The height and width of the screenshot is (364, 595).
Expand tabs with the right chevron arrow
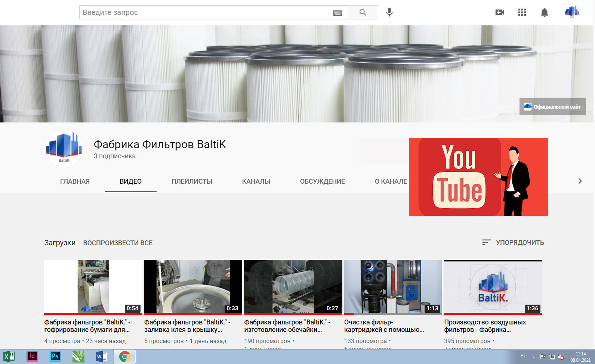[x=580, y=181]
